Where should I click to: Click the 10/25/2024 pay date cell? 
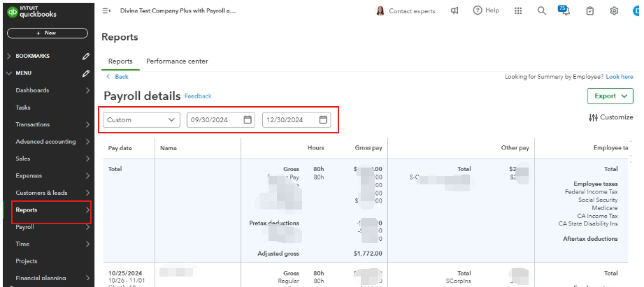click(x=125, y=273)
